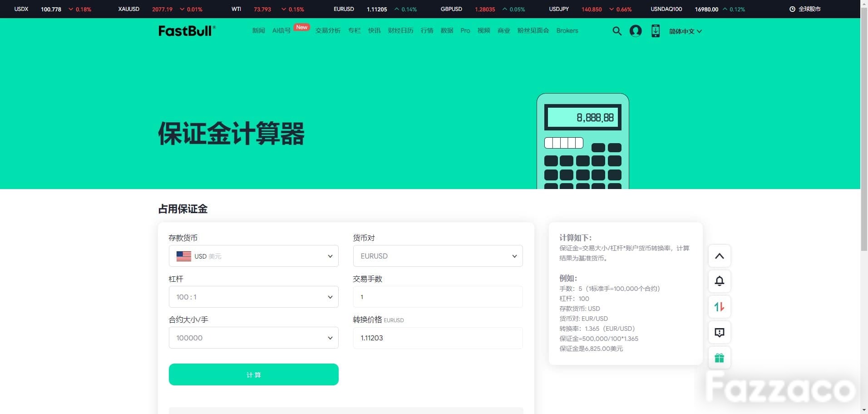Click the calculator illustration
The image size is (868, 414).
583,141
